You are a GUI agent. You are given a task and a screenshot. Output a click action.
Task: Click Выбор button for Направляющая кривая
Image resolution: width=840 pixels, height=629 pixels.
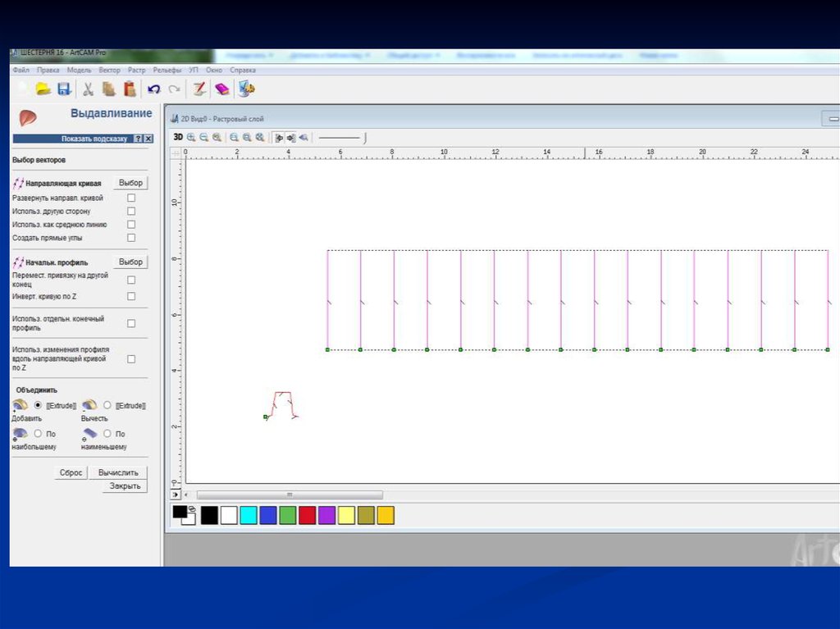pyautogui.click(x=130, y=183)
